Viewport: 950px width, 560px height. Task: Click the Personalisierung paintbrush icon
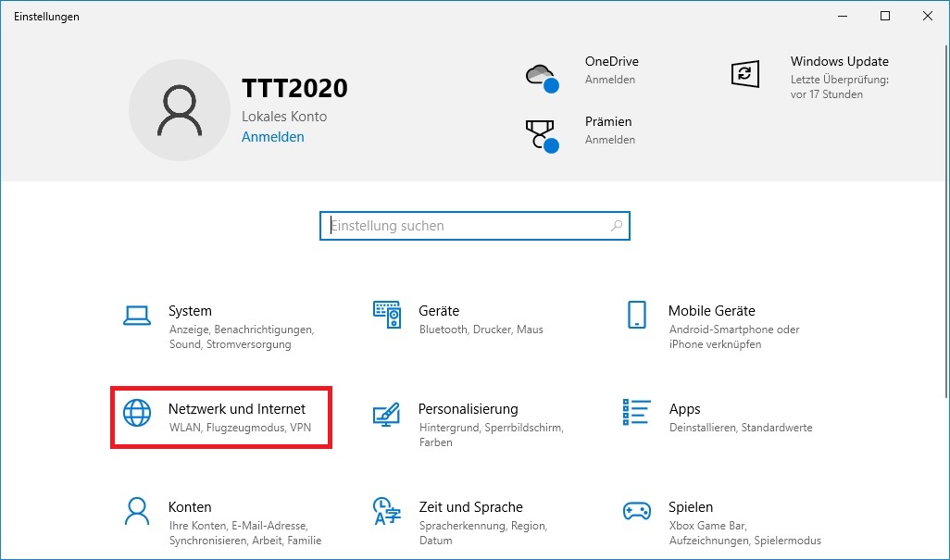(x=386, y=414)
